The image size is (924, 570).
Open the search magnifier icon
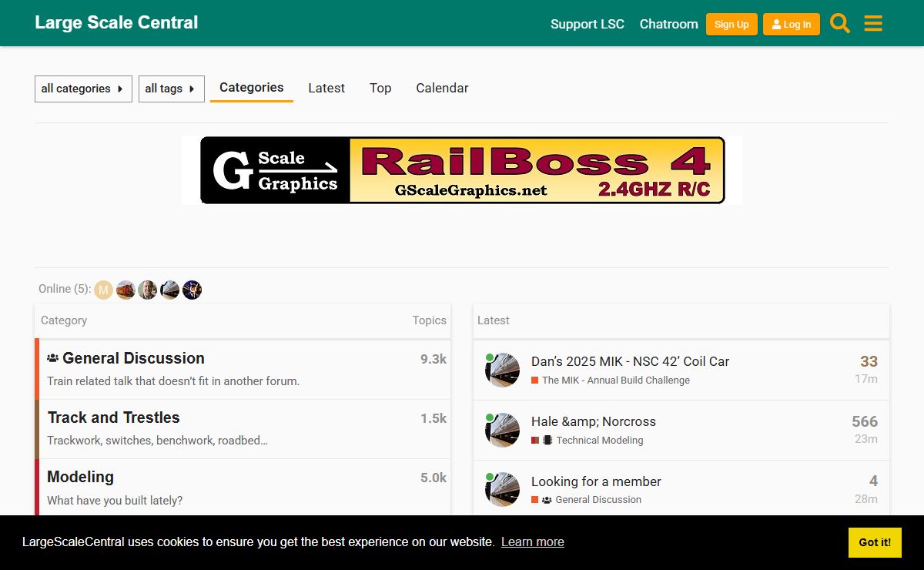point(840,24)
